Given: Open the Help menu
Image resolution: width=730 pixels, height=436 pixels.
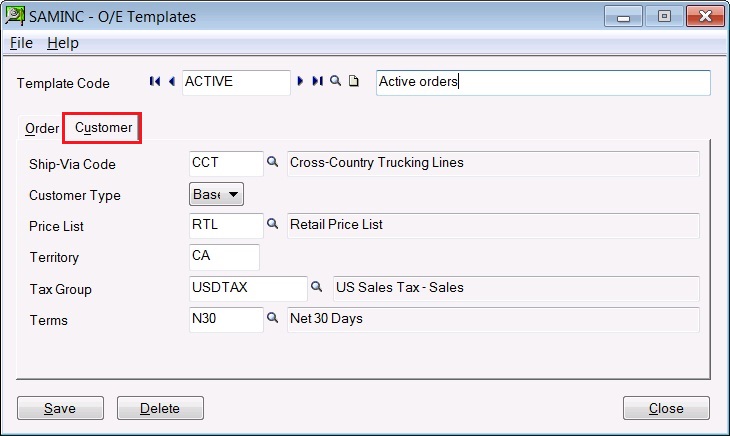Looking at the screenshot, I should [63, 43].
